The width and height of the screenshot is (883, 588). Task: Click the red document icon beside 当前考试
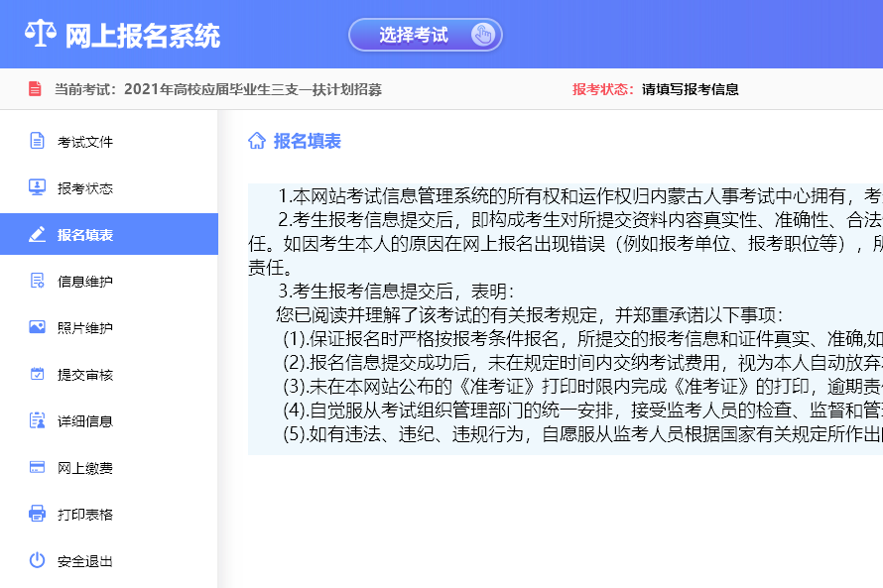pyautogui.click(x=35, y=89)
